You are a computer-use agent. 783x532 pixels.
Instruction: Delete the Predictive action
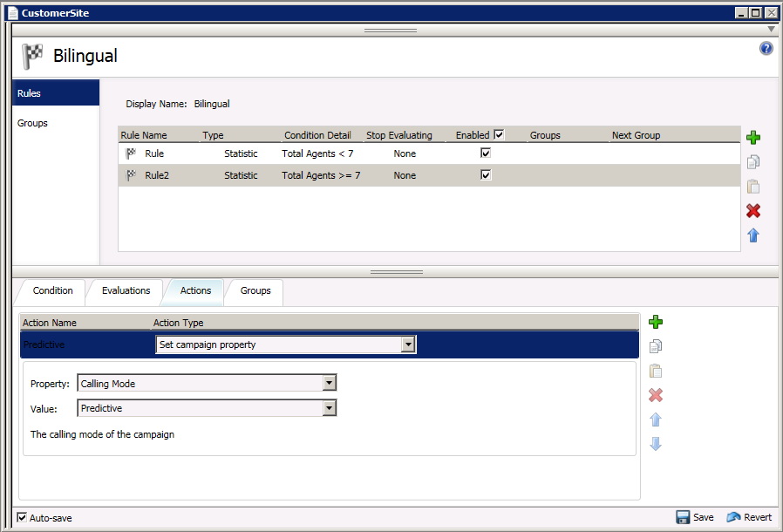tap(656, 395)
